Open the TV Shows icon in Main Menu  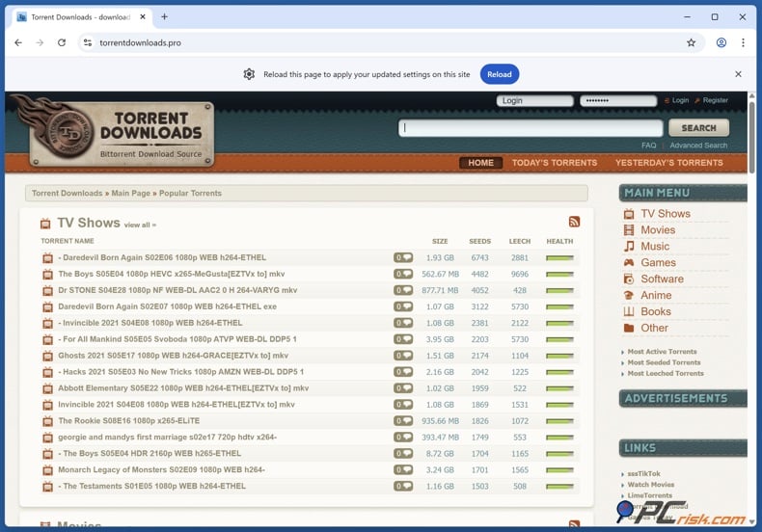tap(629, 214)
